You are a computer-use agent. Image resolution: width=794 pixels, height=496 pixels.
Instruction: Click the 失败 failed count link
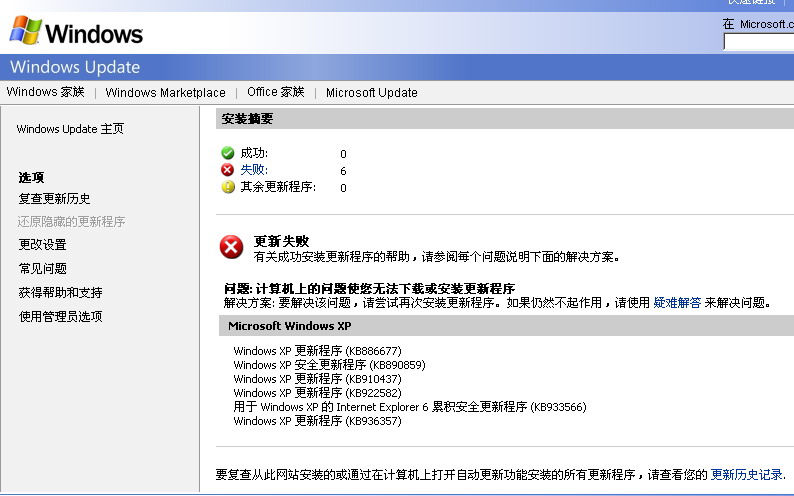(x=254, y=170)
